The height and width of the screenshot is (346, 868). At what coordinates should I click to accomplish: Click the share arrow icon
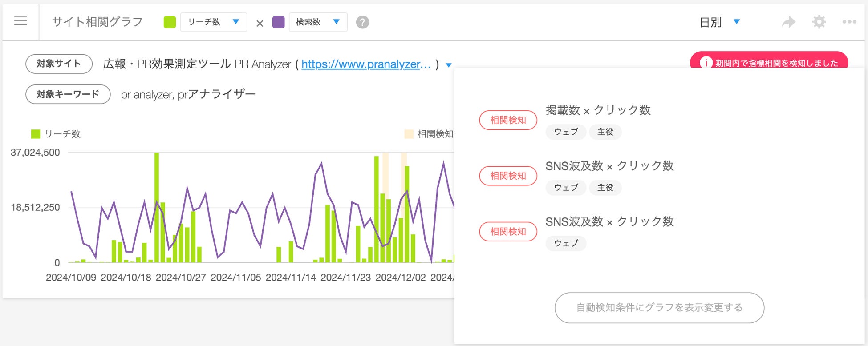788,22
